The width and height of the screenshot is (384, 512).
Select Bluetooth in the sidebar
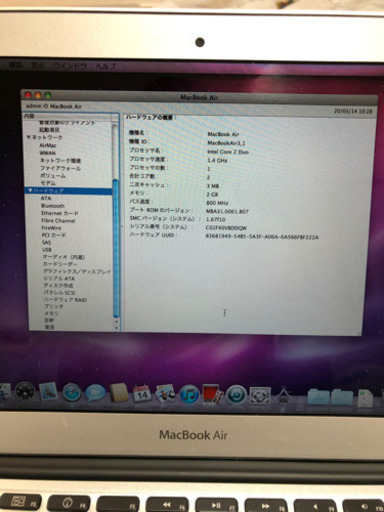click(x=53, y=206)
